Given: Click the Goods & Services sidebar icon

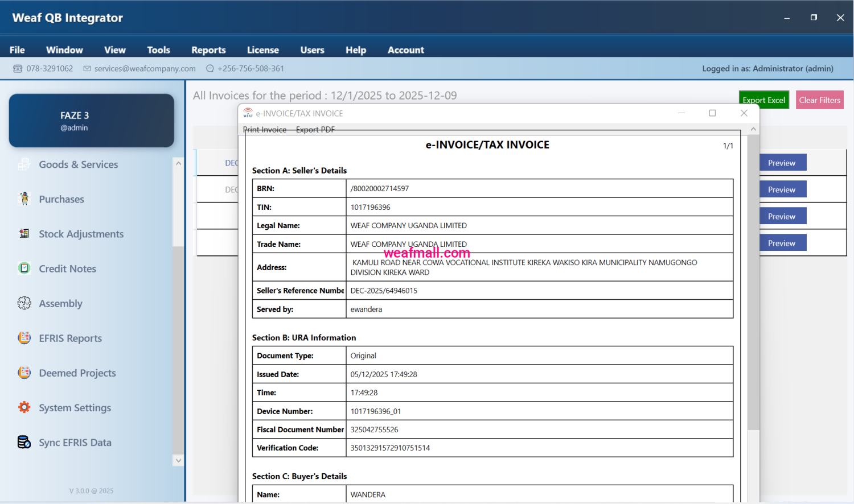Looking at the screenshot, I should click(x=24, y=164).
